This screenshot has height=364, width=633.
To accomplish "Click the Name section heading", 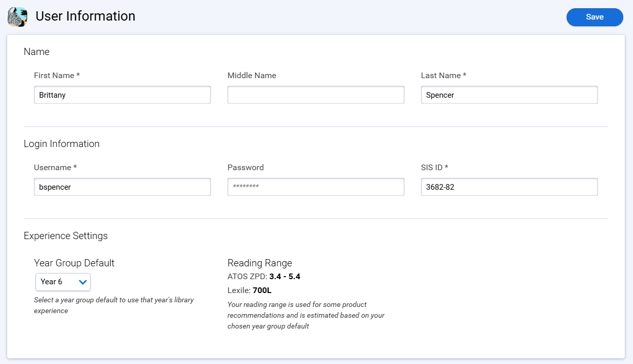I will [x=37, y=51].
